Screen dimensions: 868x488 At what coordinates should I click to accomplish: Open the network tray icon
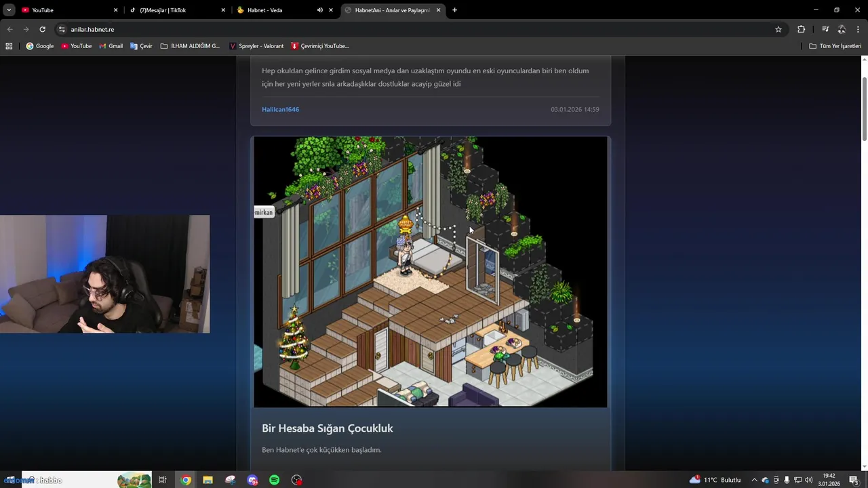(x=797, y=480)
